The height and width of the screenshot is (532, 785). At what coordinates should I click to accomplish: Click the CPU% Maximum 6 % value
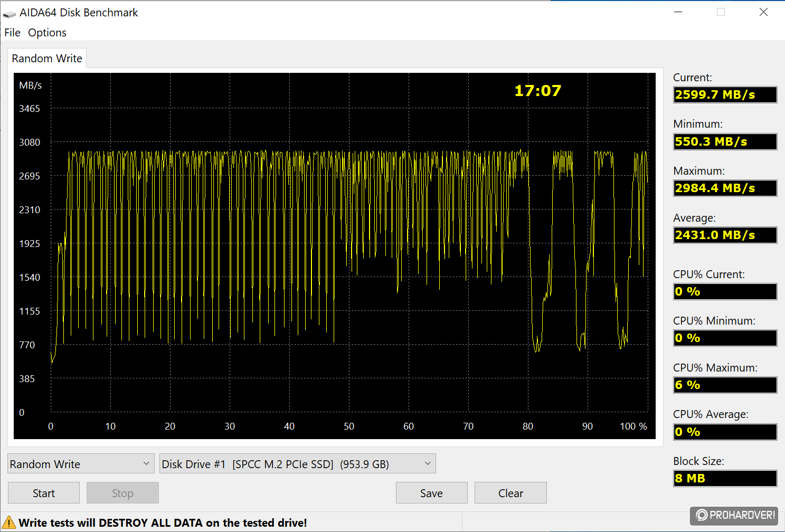[725, 385]
